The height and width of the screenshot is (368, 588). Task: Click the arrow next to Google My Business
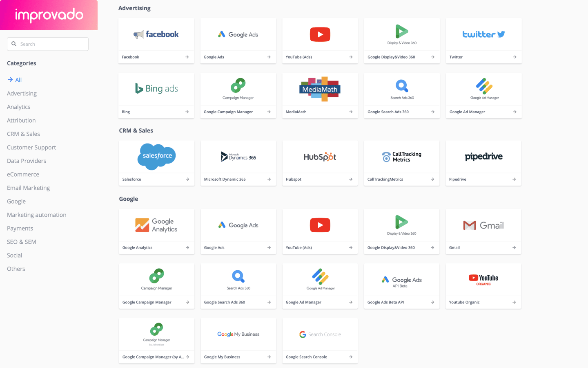point(269,357)
